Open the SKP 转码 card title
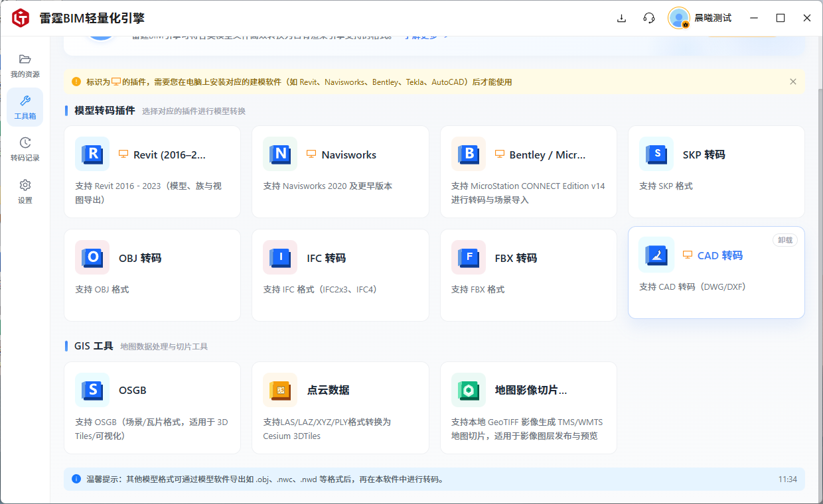823x504 pixels. (704, 155)
